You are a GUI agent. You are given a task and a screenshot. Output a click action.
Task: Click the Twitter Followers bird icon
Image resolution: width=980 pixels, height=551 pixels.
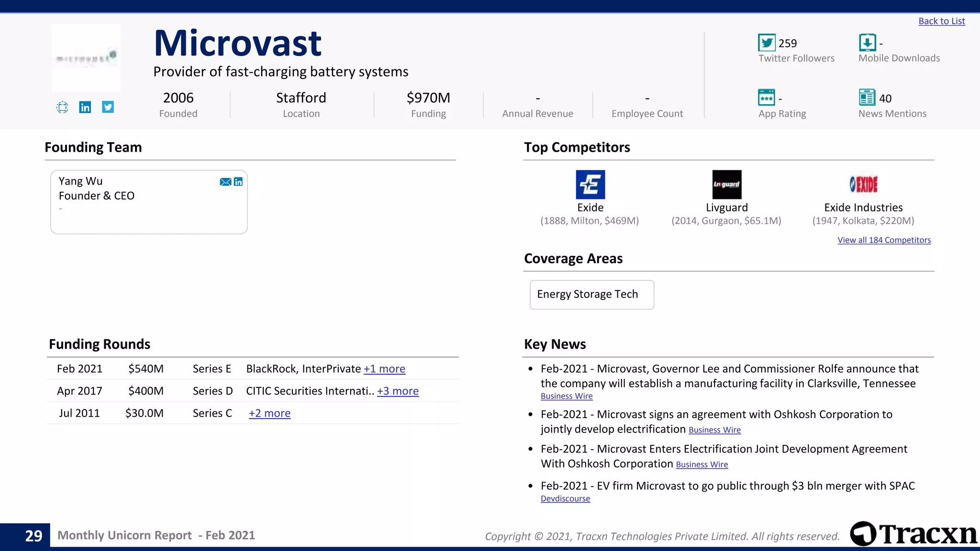(767, 43)
